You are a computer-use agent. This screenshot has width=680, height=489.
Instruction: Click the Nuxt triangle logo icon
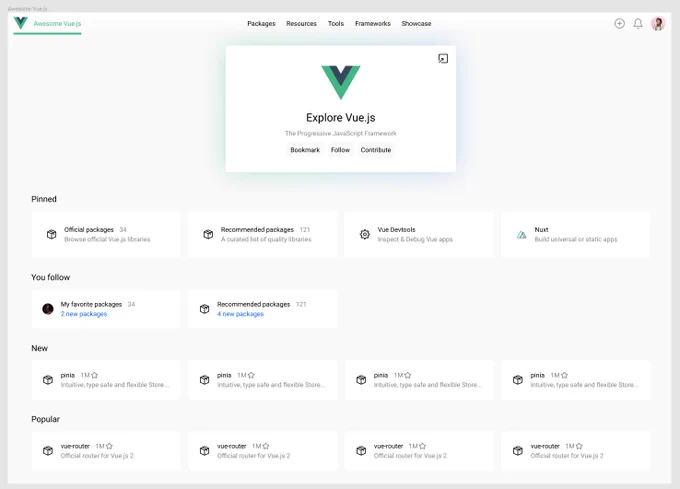coord(521,235)
